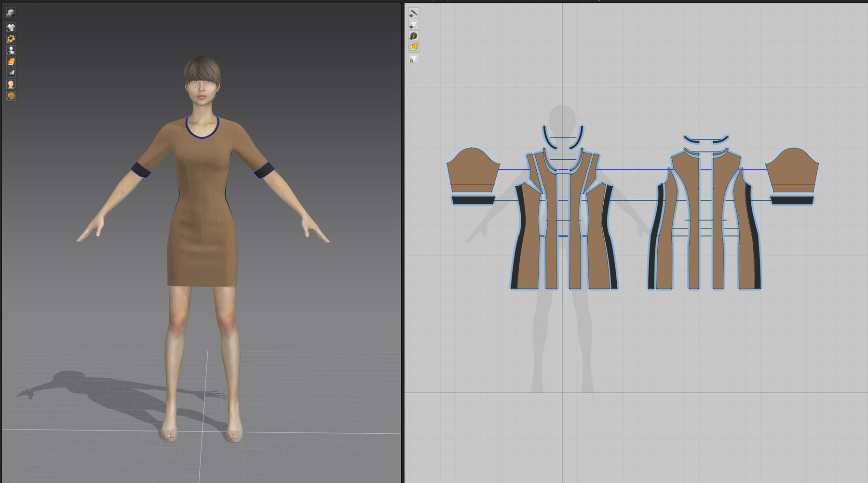Toggle seamline display in the 2D window
The height and width of the screenshot is (483, 868).
(x=413, y=13)
